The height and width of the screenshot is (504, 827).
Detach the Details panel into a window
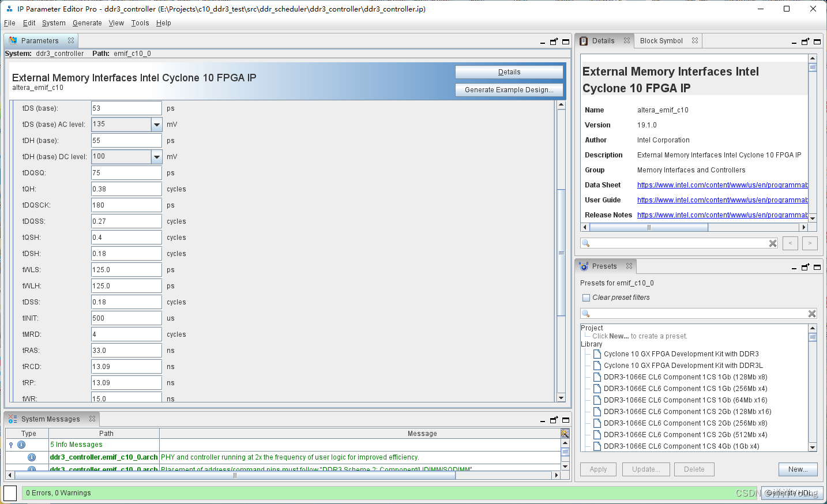coord(806,42)
